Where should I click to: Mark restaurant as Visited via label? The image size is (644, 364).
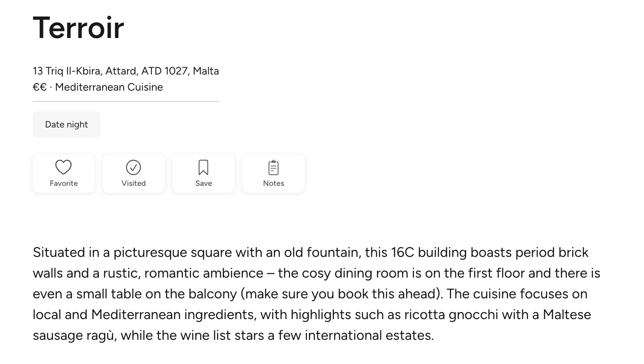coord(133,184)
